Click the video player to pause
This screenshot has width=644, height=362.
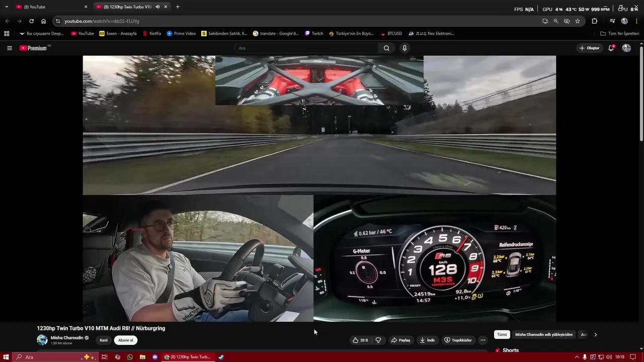319,189
